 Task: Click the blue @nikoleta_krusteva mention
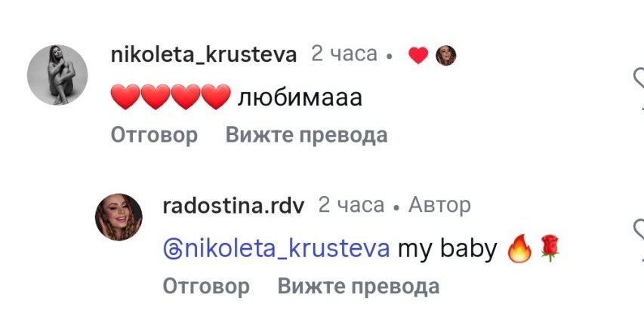[x=276, y=248]
